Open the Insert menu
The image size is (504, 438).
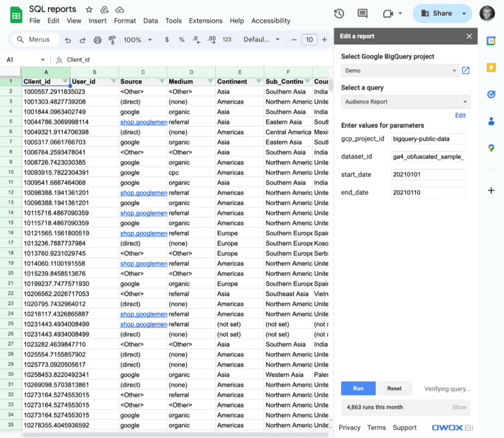[98, 21]
